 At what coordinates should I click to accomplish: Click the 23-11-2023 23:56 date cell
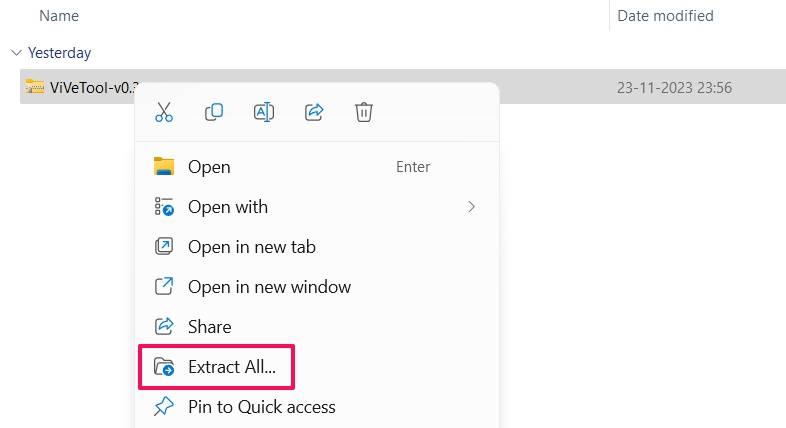coord(674,88)
